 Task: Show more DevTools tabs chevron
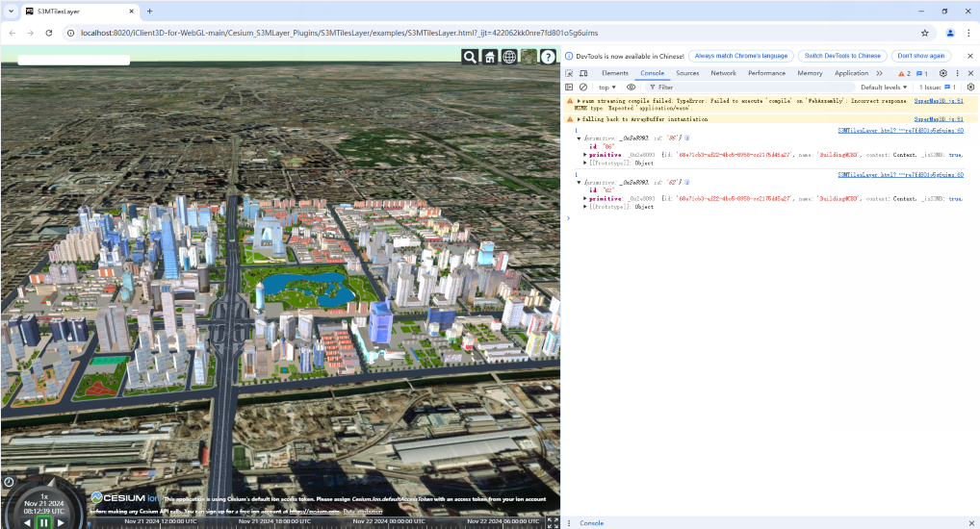coord(879,73)
